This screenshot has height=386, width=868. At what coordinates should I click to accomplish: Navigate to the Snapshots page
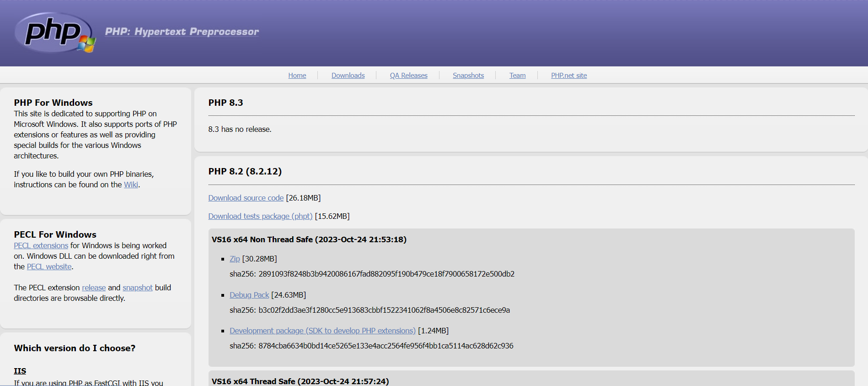(x=468, y=76)
